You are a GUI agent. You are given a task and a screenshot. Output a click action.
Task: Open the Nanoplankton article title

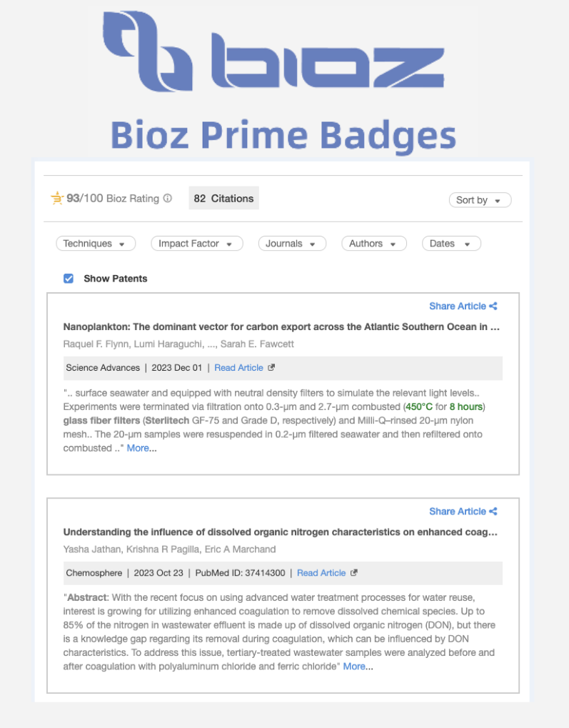[x=281, y=327]
